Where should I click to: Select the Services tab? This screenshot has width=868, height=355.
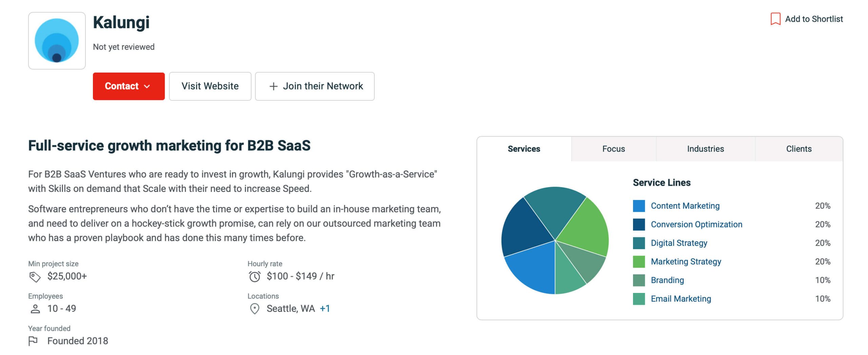524,149
